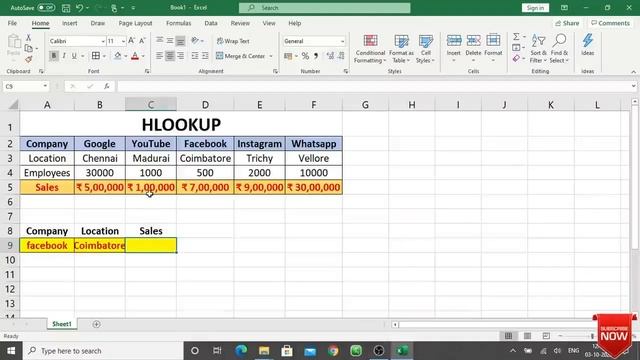640x360 pixels.
Task: Open the Data ribbon tab
Action: click(x=211, y=23)
